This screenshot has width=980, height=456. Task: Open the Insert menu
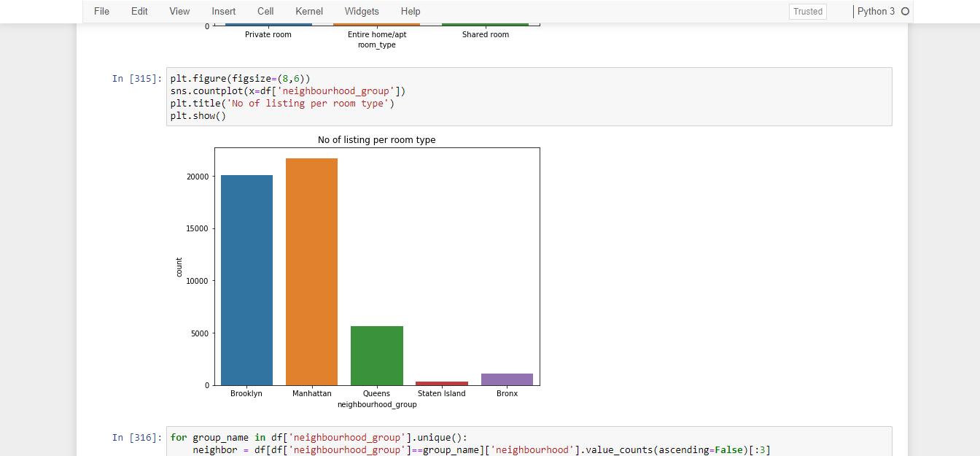point(224,11)
